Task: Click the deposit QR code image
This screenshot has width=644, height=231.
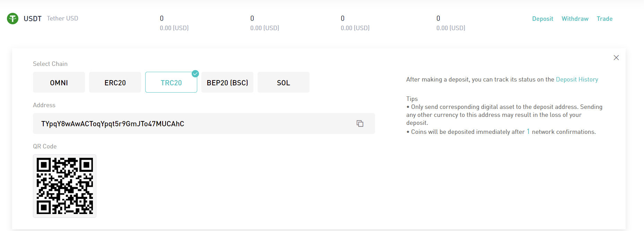Action: click(64, 186)
